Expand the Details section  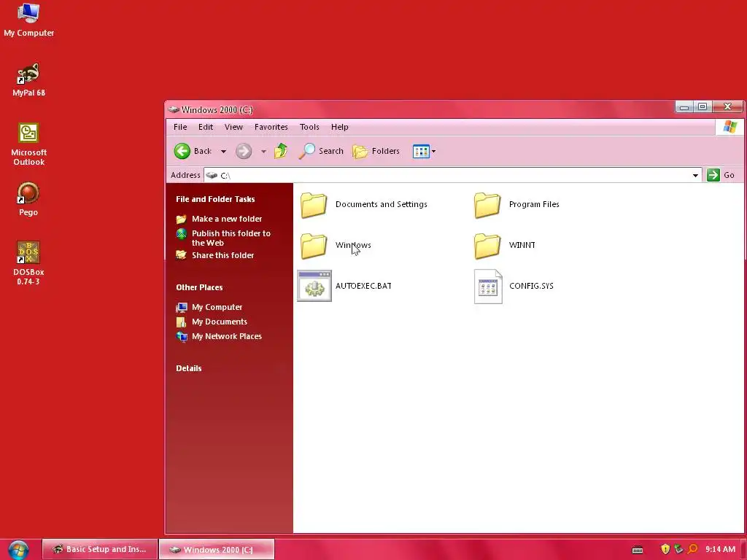point(189,368)
